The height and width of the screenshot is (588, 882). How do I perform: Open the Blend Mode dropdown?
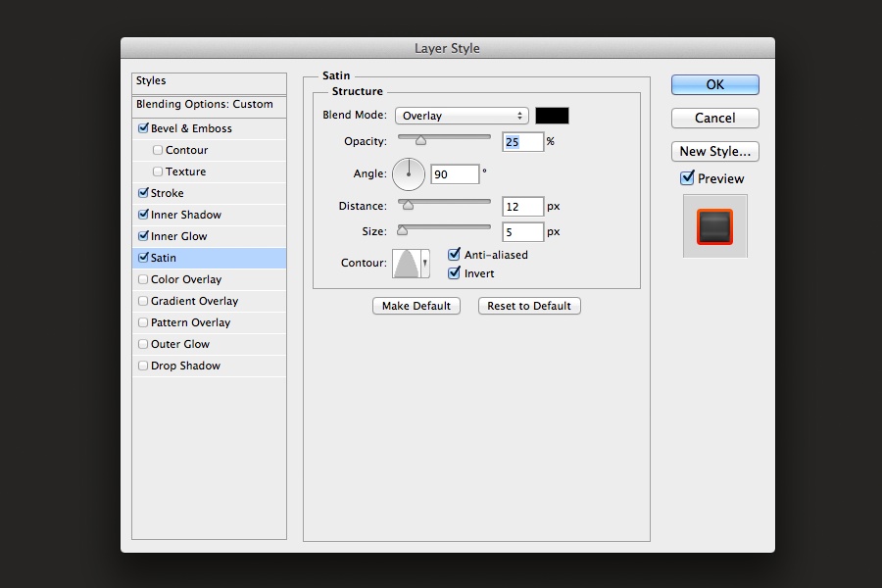(461, 115)
